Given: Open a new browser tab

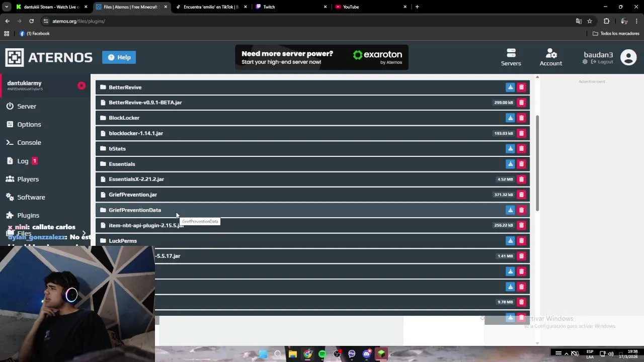Looking at the screenshot, I should tap(417, 7).
